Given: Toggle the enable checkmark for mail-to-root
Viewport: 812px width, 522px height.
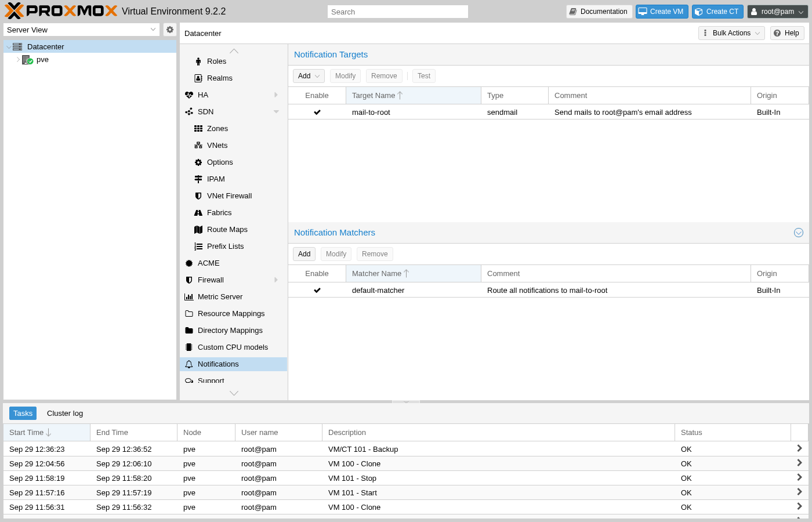Looking at the screenshot, I should tap(317, 113).
